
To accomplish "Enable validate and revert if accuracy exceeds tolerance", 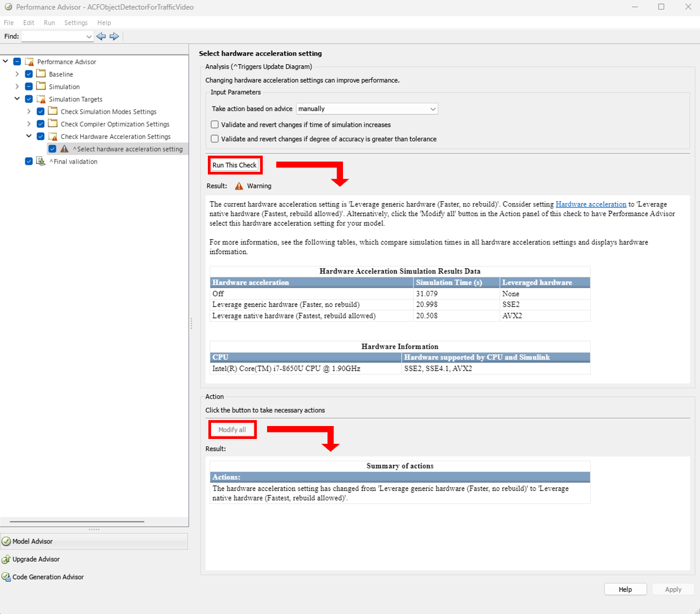I will coord(215,139).
